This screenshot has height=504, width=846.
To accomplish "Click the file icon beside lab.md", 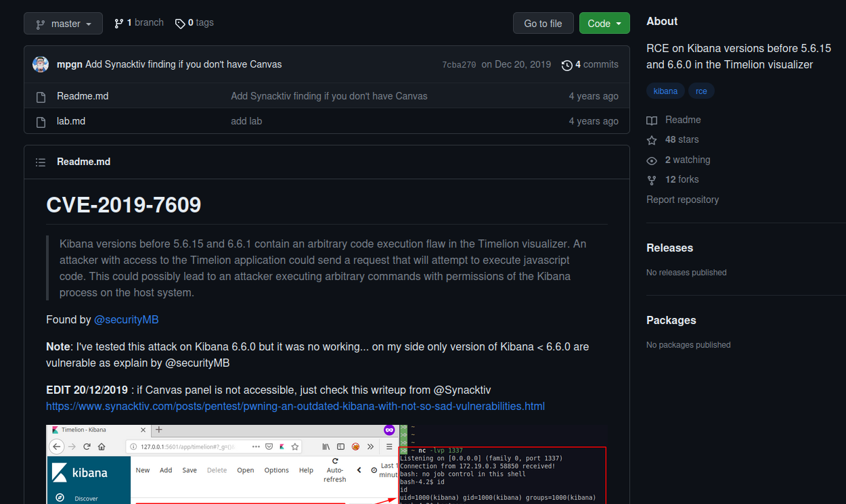I will (41, 121).
